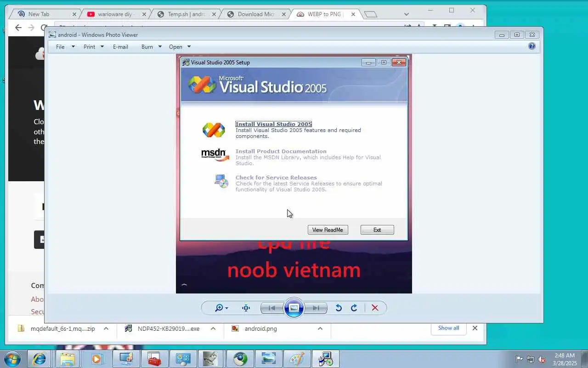Image resolution: width=588 pixels, height=368 pixels.
Task: Click the network tray icon
Action: pyautogui.click(x=531, y=359)
